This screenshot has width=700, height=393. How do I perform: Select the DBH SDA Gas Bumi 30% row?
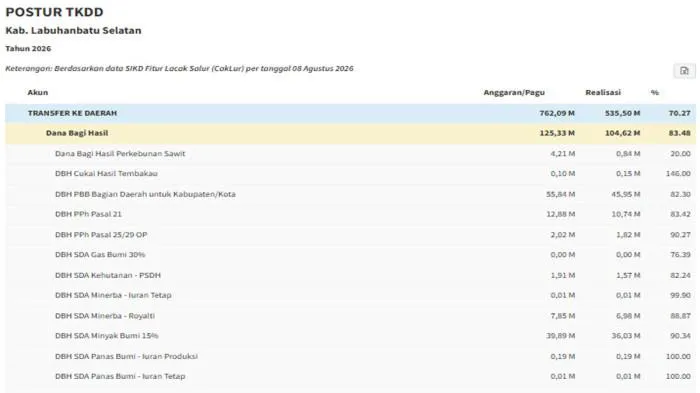[x=350, y=255]
